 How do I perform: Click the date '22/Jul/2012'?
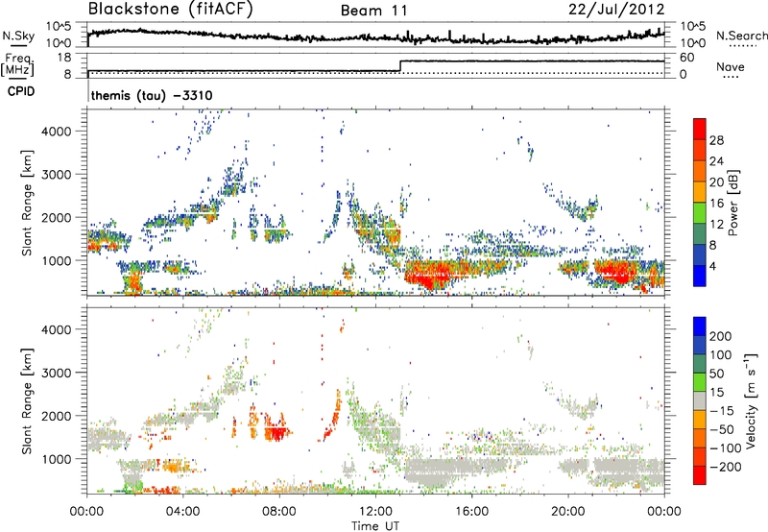click(x=616, y=10)
